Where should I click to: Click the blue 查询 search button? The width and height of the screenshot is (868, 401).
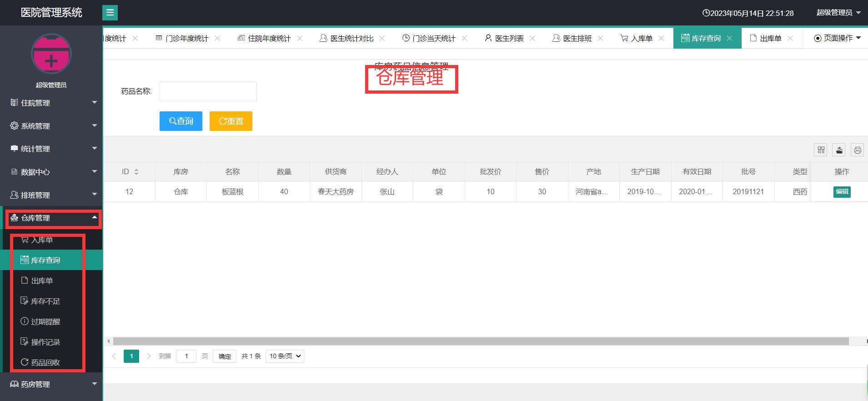pyautogui.click(x=181, y=121)
